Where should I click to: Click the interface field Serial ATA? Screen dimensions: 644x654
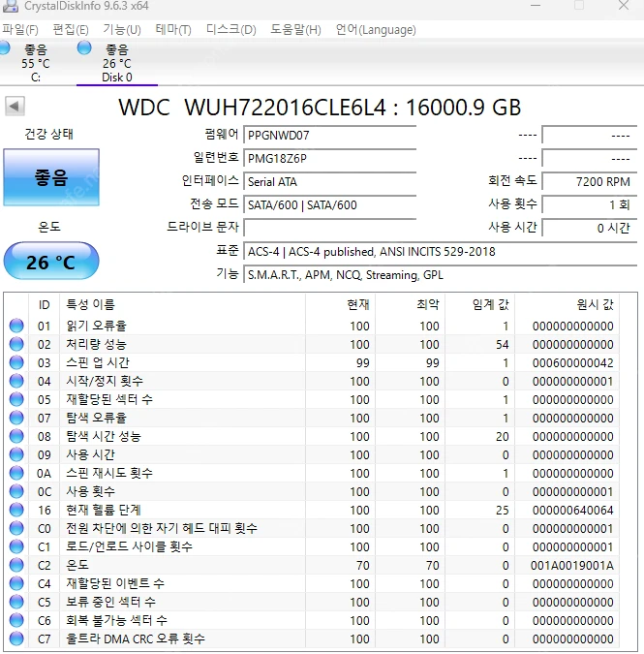329,182
